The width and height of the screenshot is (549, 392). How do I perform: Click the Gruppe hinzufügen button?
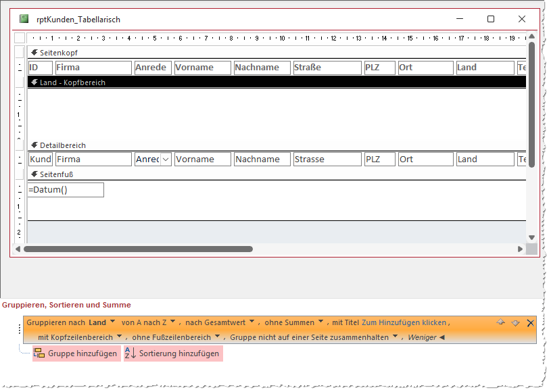click(76, 353)
